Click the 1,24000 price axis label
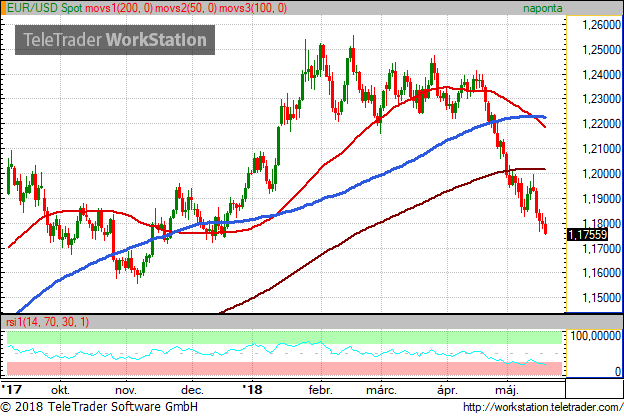Viewport: 624px width, 416px height. point(601,74)
